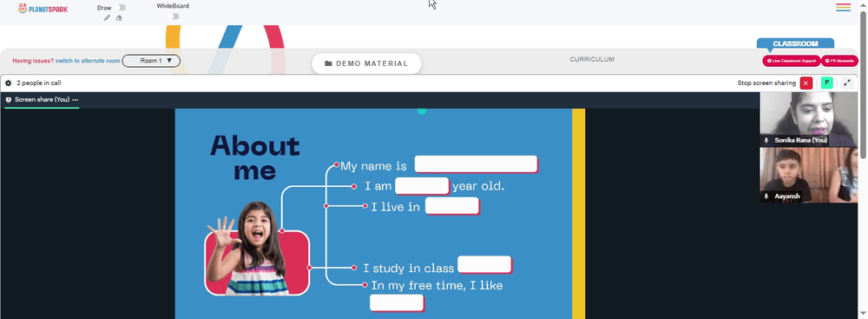This screenshot has width=868, height=319.
Task: Open the hamburger menu
Action: coord(843,7)
